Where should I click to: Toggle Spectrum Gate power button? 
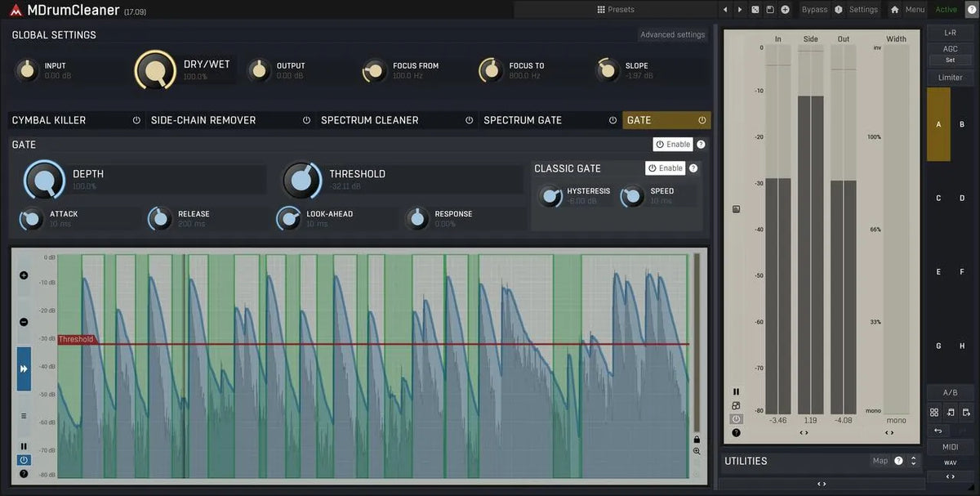(x=612, y=120)
